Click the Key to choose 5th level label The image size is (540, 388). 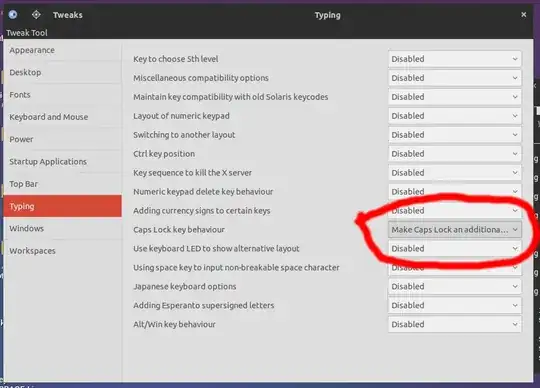[176, 59]
